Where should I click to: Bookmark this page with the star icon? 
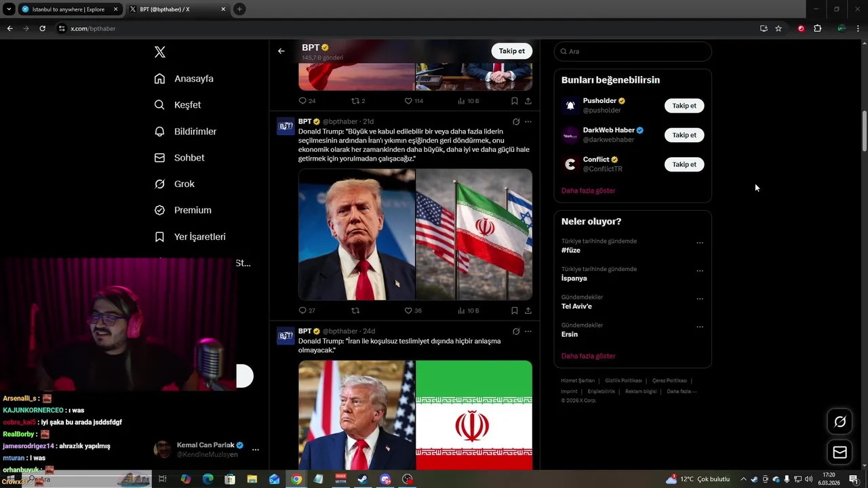point(778,28)
